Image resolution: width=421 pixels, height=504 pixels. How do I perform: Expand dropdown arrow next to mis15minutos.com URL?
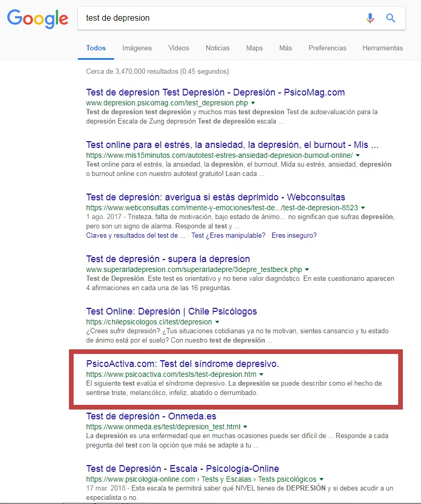click(358, 155)
